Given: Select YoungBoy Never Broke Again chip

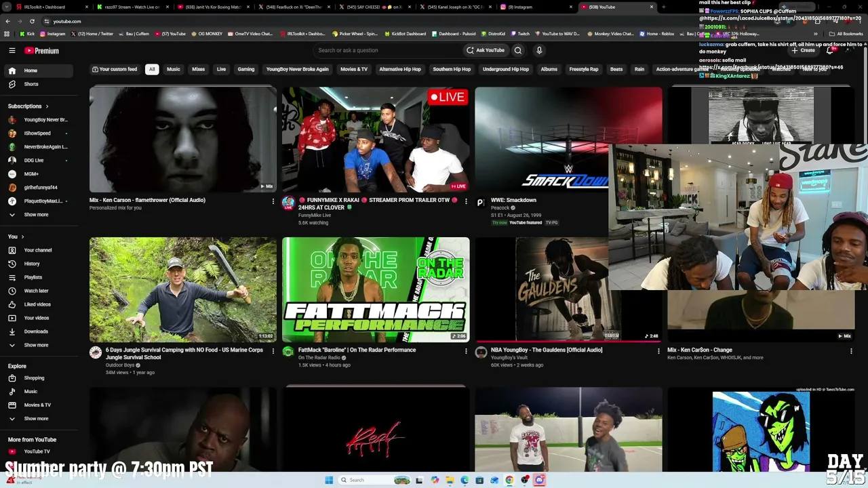Looking at the screenshot, I should [298, 69].
